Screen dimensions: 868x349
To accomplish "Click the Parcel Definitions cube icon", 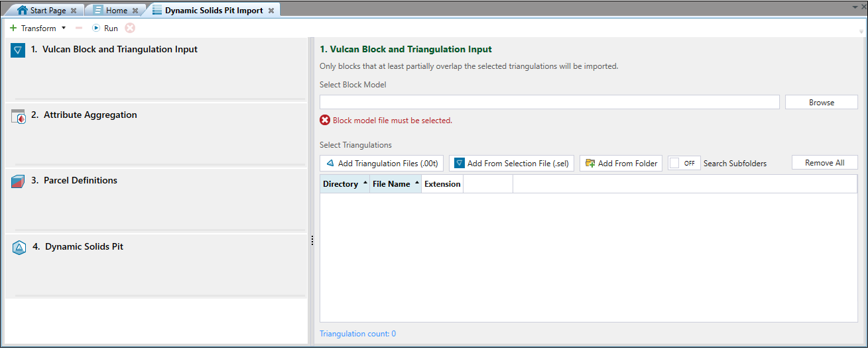I will click(18, 181).
